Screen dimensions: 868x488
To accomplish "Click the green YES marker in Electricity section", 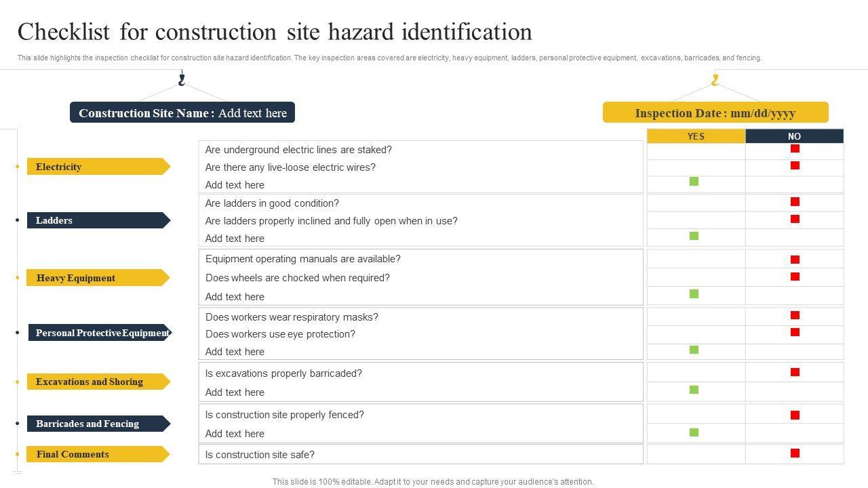I will click(x=694, y=182).
